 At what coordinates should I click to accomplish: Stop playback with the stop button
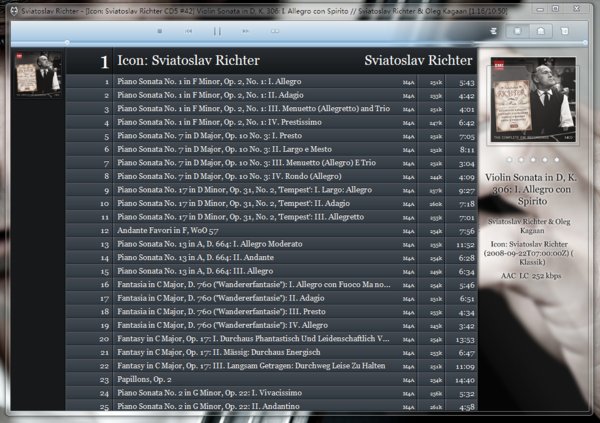click(x=160, y=31)
